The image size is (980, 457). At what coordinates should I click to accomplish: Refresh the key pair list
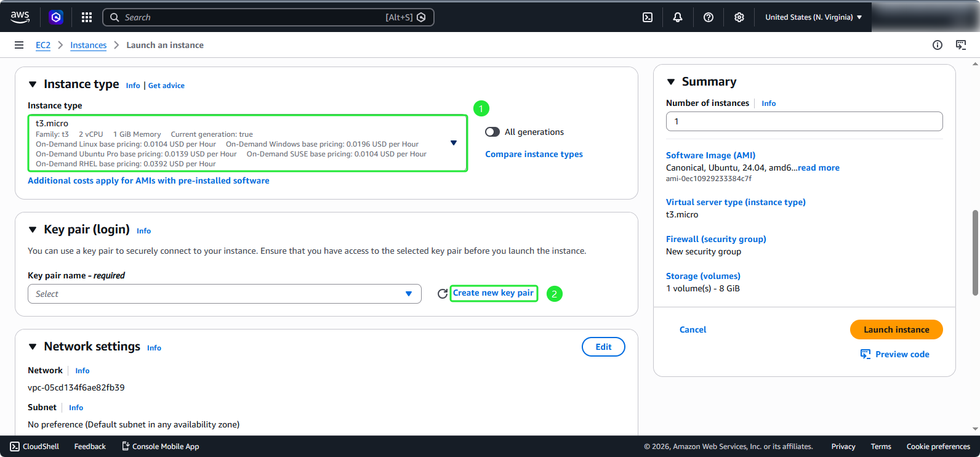(x=442, y=294)
